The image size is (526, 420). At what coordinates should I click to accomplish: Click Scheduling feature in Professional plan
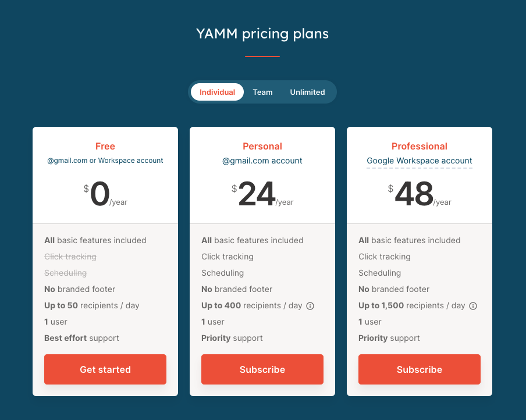point(379,273)
